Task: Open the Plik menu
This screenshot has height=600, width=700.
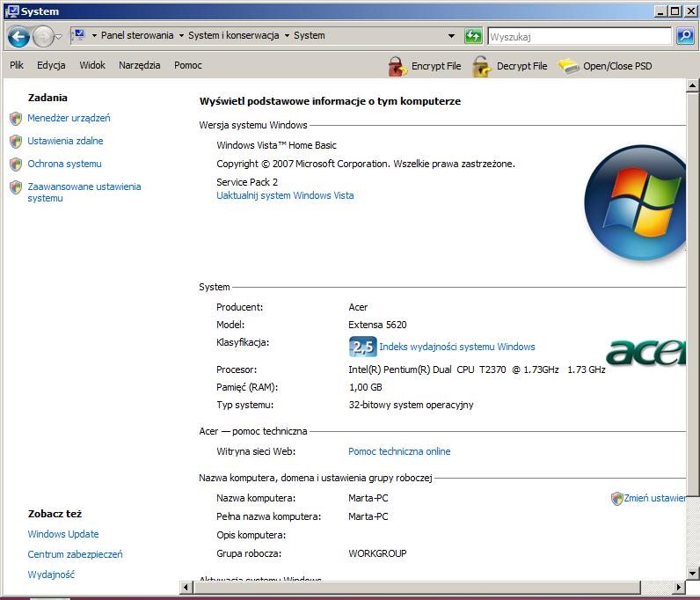Action: click(17, 65)
